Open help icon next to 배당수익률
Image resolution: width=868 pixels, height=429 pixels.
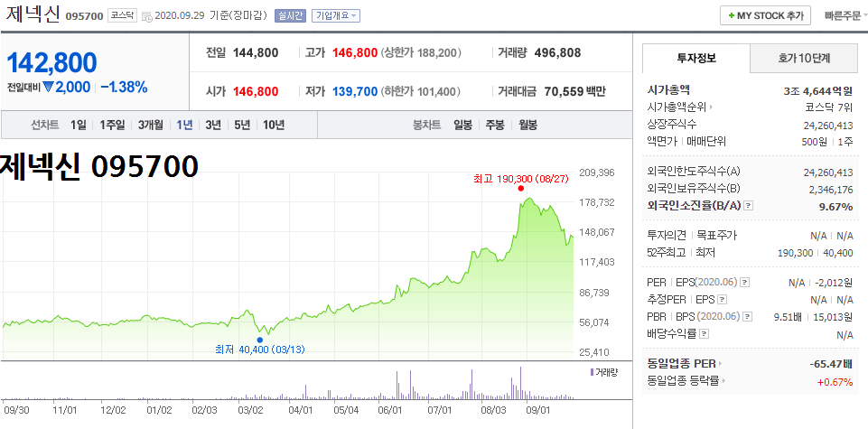pos(704,334)
